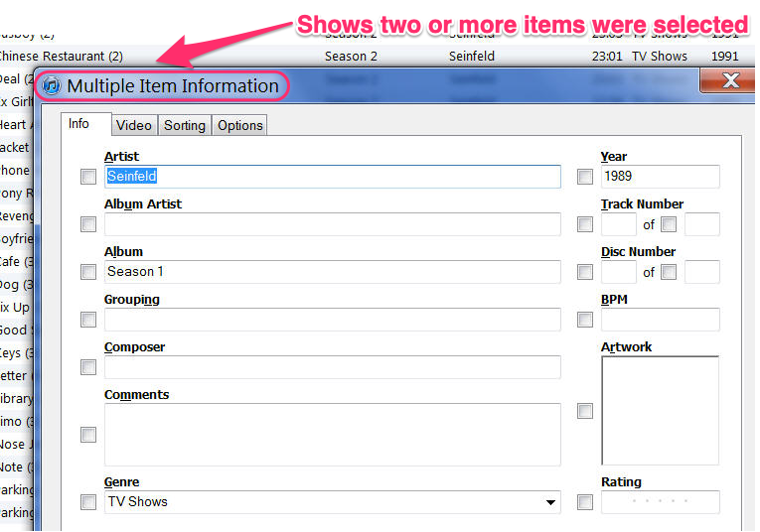The height and width of the screenshot is (532, 760).
Task: Open the Options tab
Action: [x=240, y=125]
